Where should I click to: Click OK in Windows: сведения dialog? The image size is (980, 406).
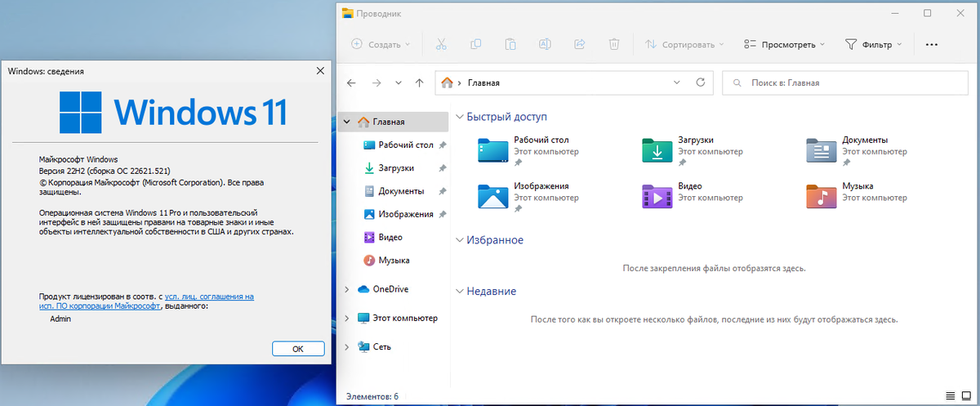pyautogui.click(x=298, y=349)
